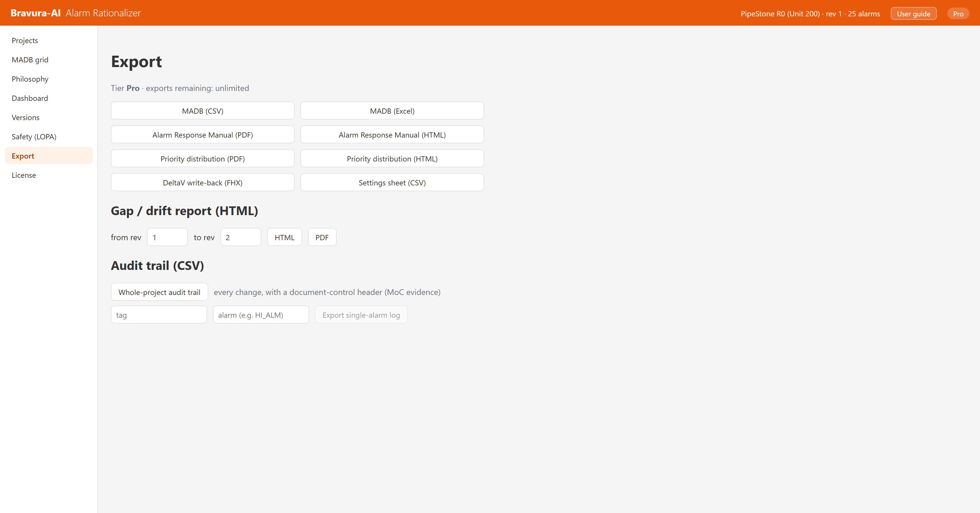Go to MADB grid in sidebar
Screen dimensions: 980x513
[x=49, y=60]
